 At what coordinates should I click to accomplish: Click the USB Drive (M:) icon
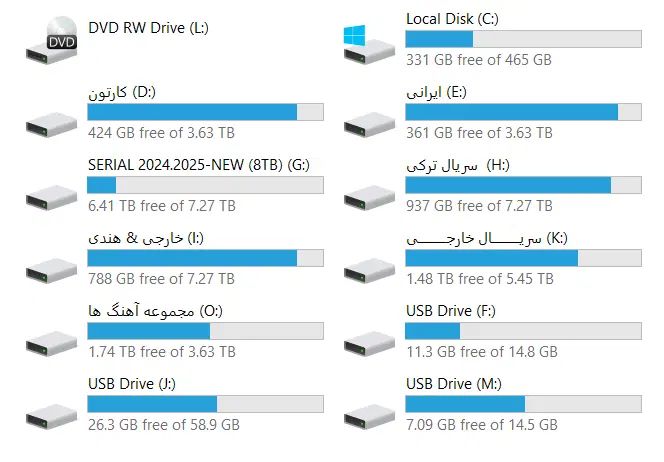pyautogui.click(x=369, y=417)
